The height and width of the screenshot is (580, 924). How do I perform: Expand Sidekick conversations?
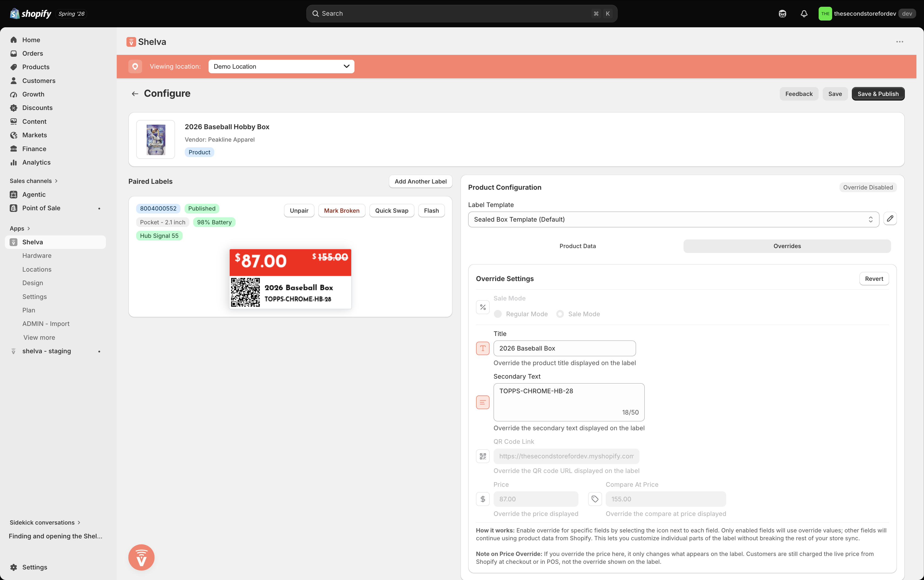coord(45,522)
